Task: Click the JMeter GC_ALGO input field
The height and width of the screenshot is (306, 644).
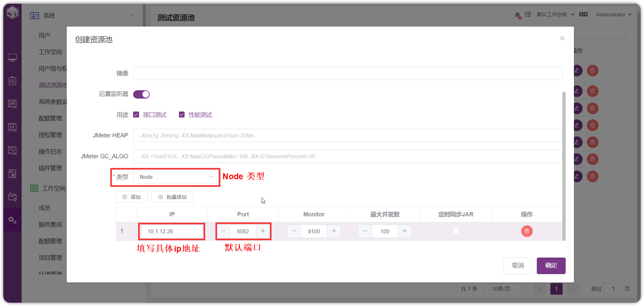Action: tap(348, 156)
